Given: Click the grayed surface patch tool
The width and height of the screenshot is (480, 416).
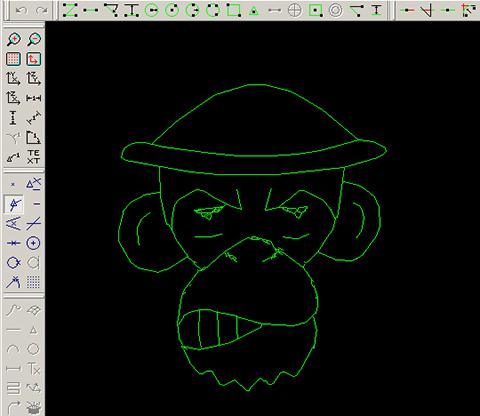Looking at the screenshot, I should click(33, 310).
